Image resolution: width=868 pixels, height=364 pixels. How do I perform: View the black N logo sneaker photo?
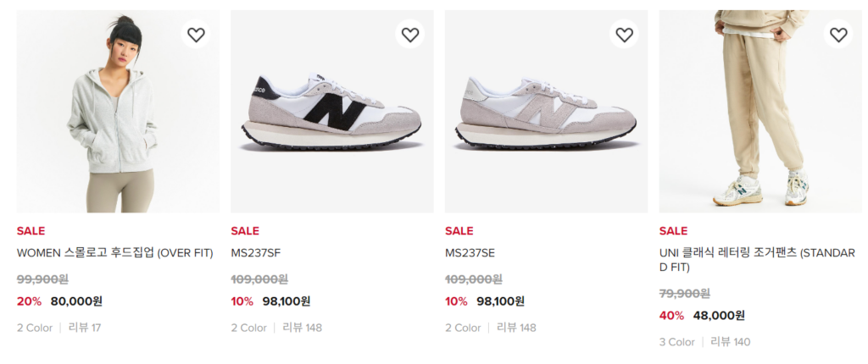coord(331,112)
